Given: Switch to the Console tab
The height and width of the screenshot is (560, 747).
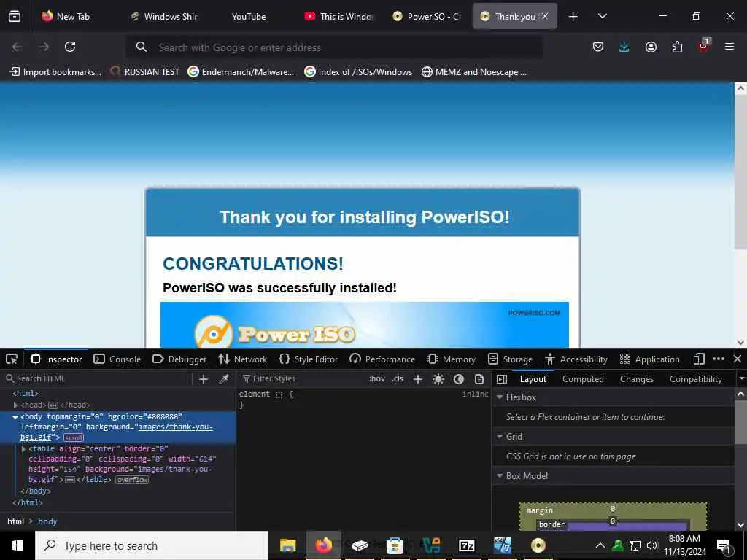Looking at the screenshot, I should pyautogui.click(x=117, y=359).
